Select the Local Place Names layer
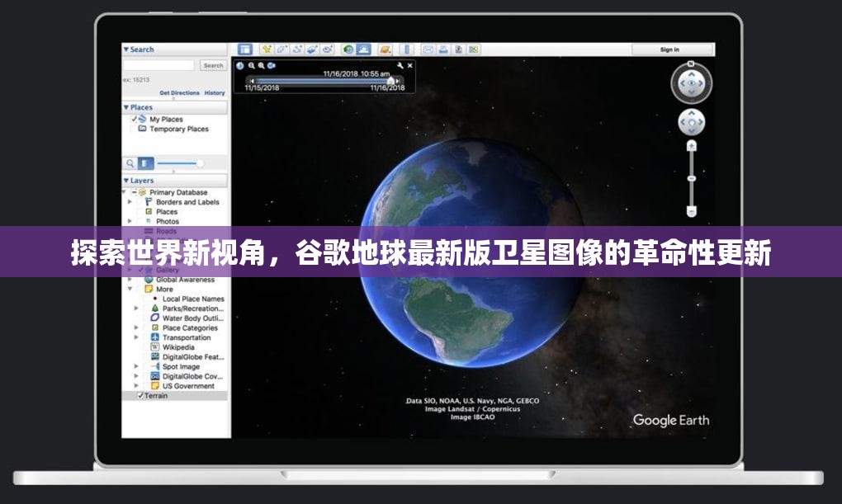 click(x=193, y=299)
